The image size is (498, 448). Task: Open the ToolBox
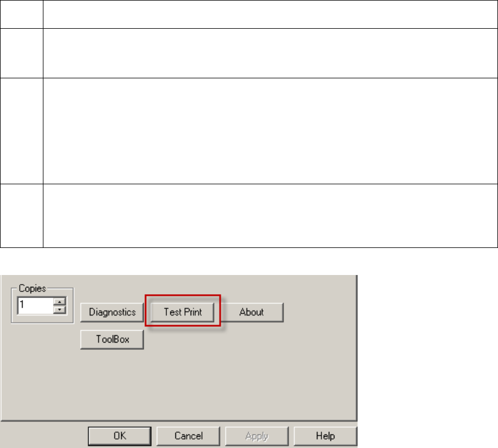coord(112,339)
